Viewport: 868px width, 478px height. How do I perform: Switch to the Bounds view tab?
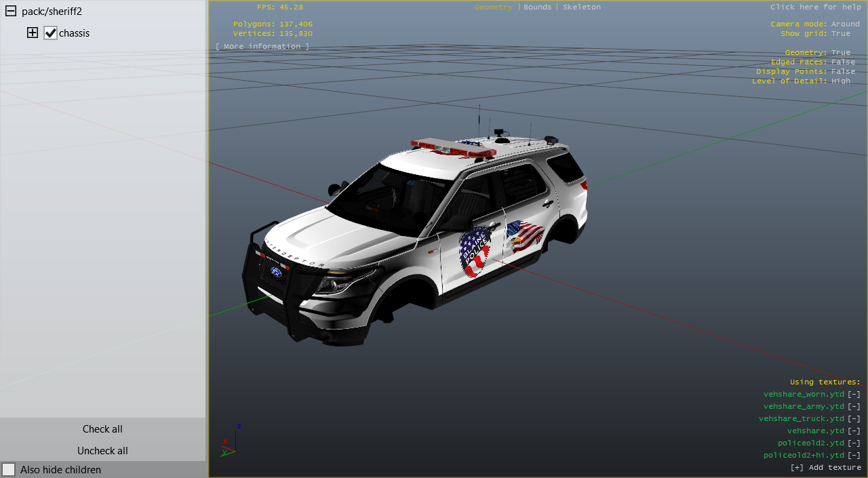coord(537,7)
